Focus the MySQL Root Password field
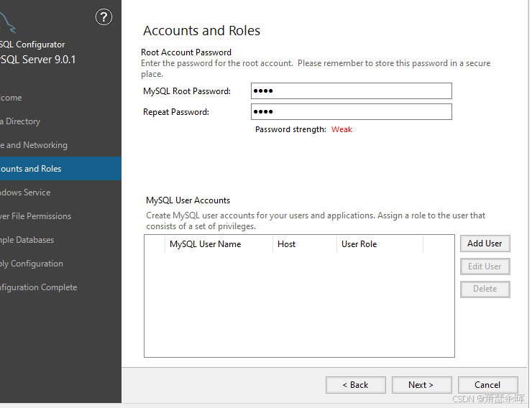532x408 pixels. point(351,91)
